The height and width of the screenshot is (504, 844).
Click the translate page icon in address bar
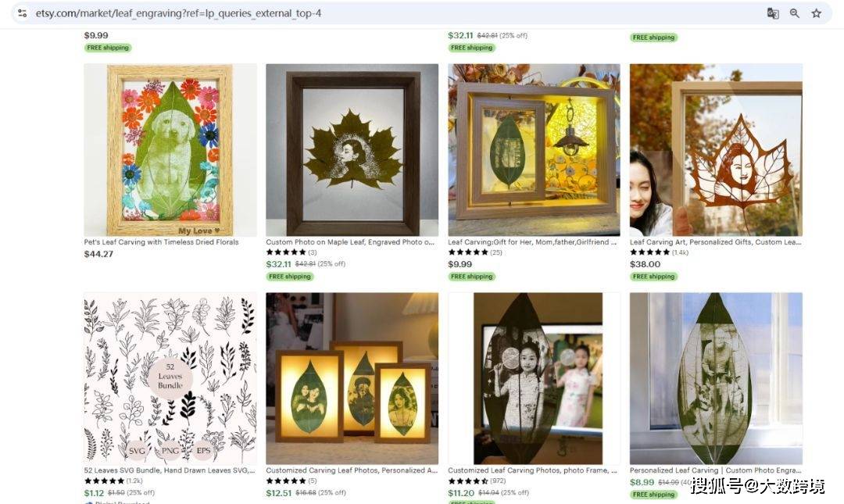coord(772,13)
